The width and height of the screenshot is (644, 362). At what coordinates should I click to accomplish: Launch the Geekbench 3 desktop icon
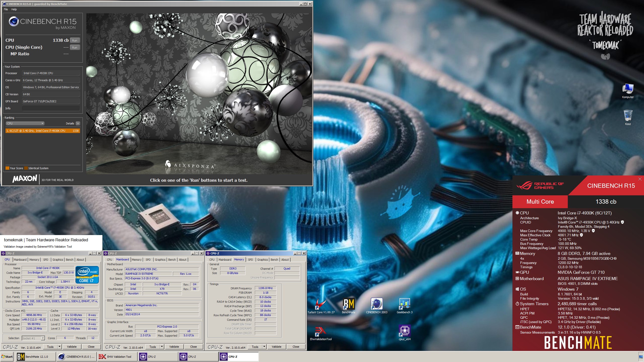click(x=405, y=306)
